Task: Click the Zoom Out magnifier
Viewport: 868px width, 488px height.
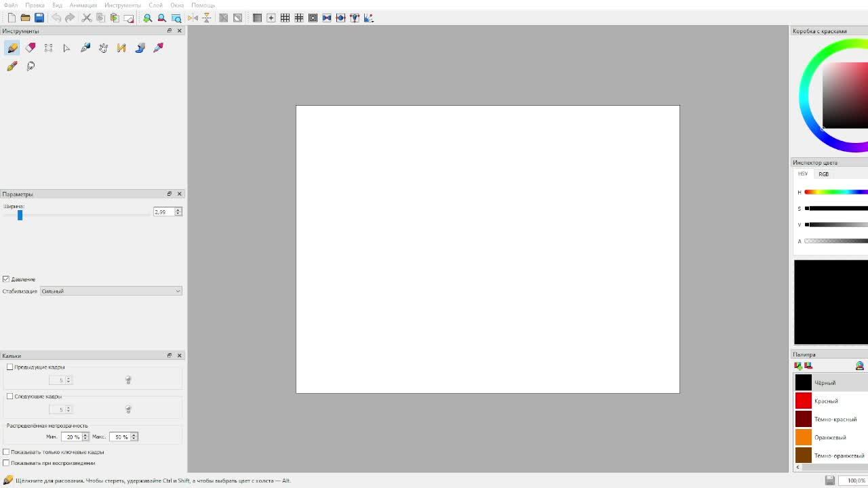Action: click(161, 18)
